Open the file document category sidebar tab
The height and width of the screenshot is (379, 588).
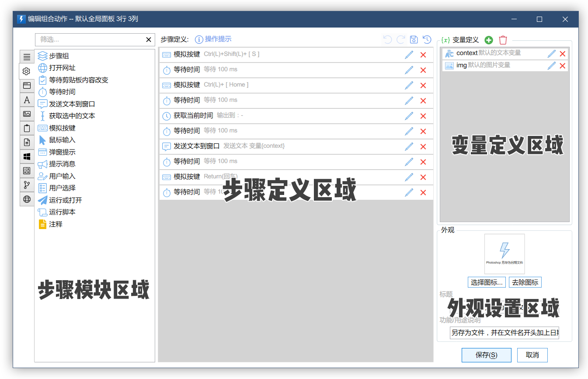(x=27, y=143)
